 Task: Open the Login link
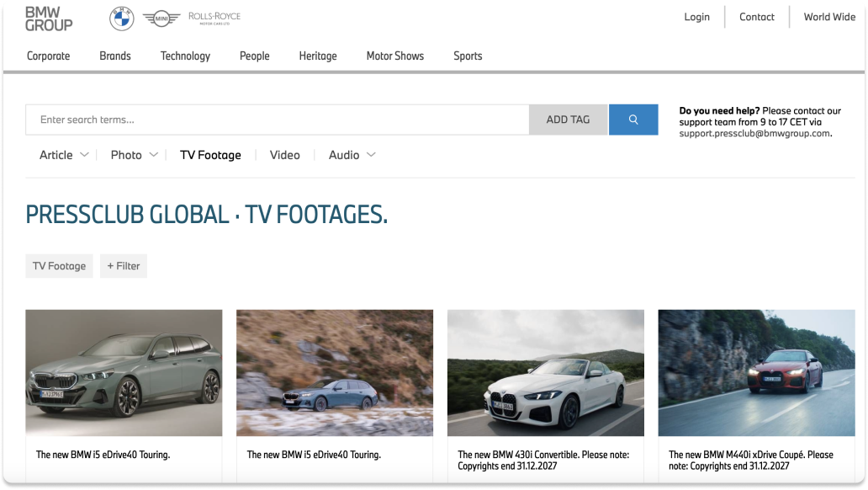(x=696, y=16)
